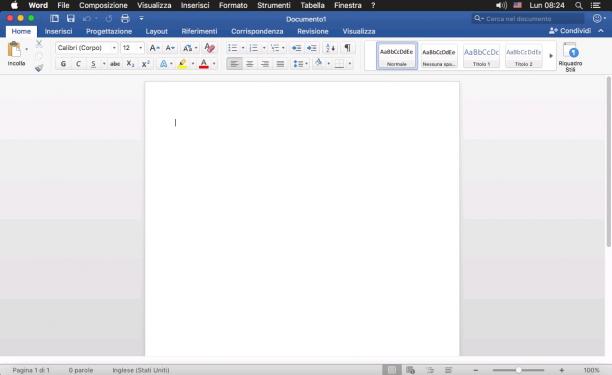Switch to the Riferimenti tab
Screen dimensions: 612x375
(199, 31)
